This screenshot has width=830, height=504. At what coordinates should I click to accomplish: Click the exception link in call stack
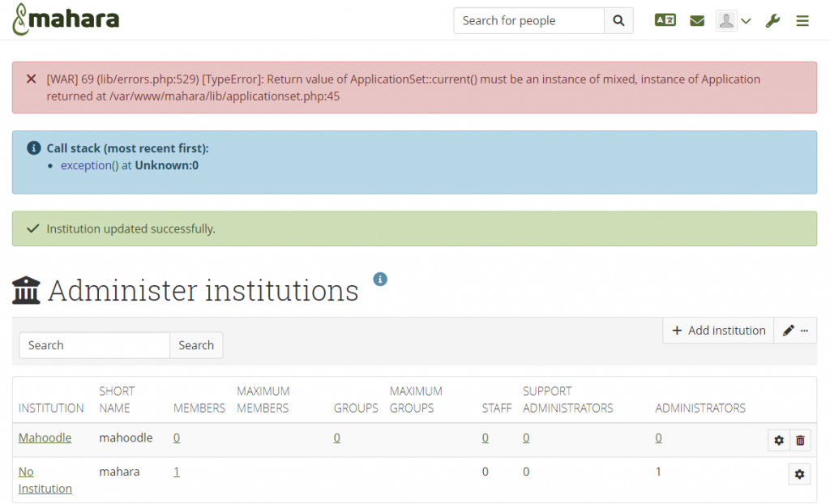85,165
